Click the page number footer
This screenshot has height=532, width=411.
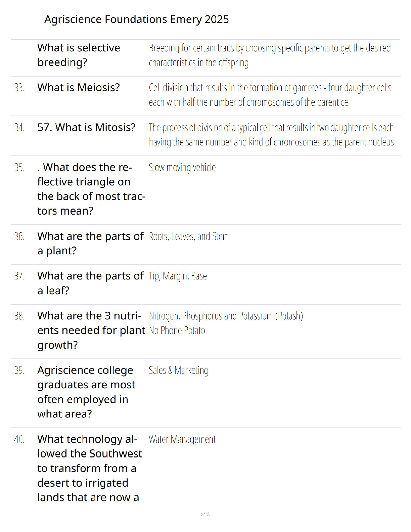point(205,514)
